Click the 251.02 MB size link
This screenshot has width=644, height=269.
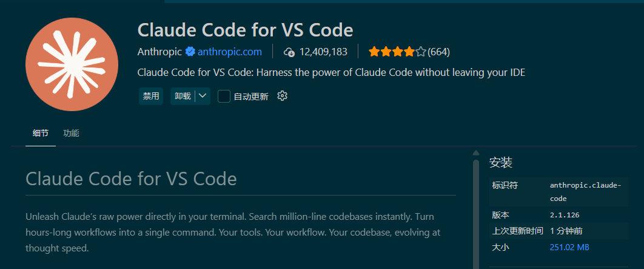(569, 248)
